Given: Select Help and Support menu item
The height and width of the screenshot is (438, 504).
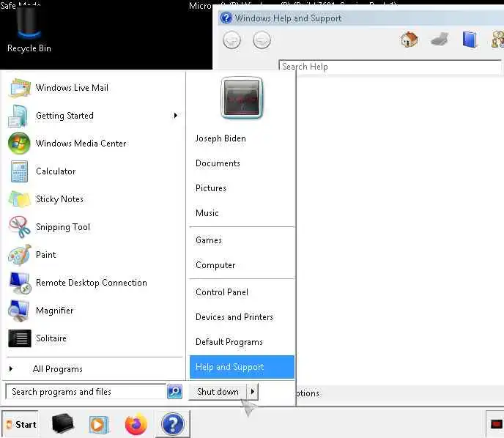Looking at the screenshot, I should [242, 367].
